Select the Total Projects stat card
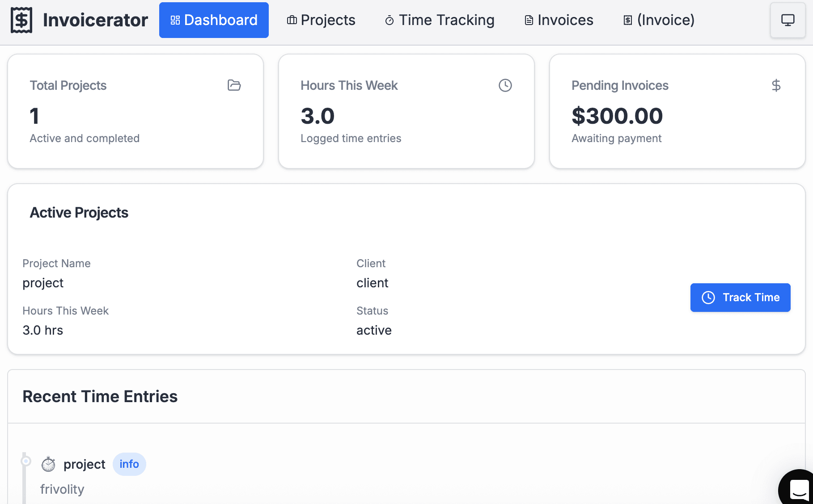 pos(135,111)
